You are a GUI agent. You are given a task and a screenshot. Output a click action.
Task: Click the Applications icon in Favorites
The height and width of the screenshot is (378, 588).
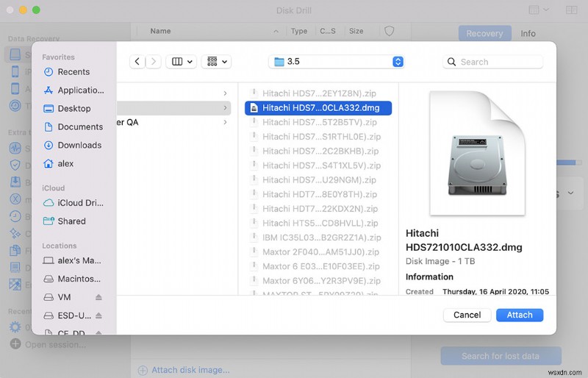49,90
